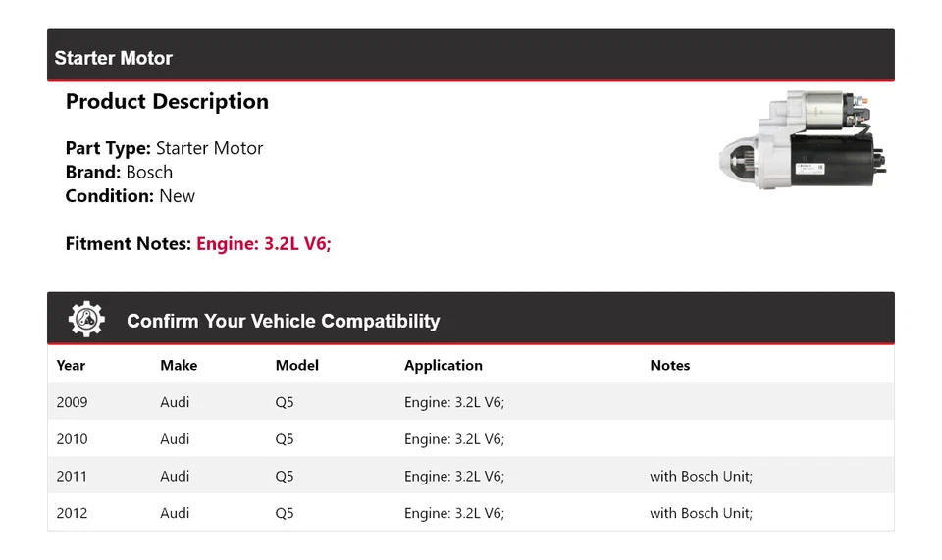The height and width of the screenshot is (560, 942).
Task: Click the Notes column header
Action: pos(669,365)
